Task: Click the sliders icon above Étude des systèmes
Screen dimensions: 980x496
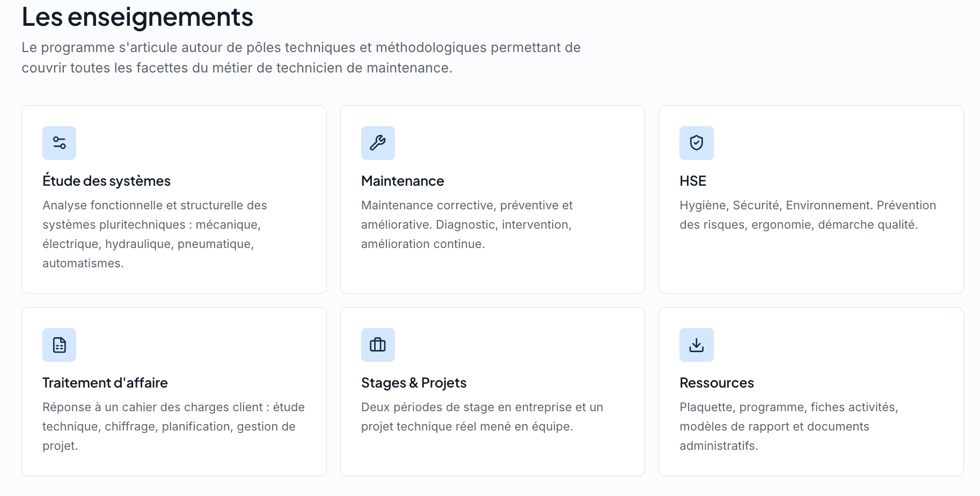Action: point(59,143)
